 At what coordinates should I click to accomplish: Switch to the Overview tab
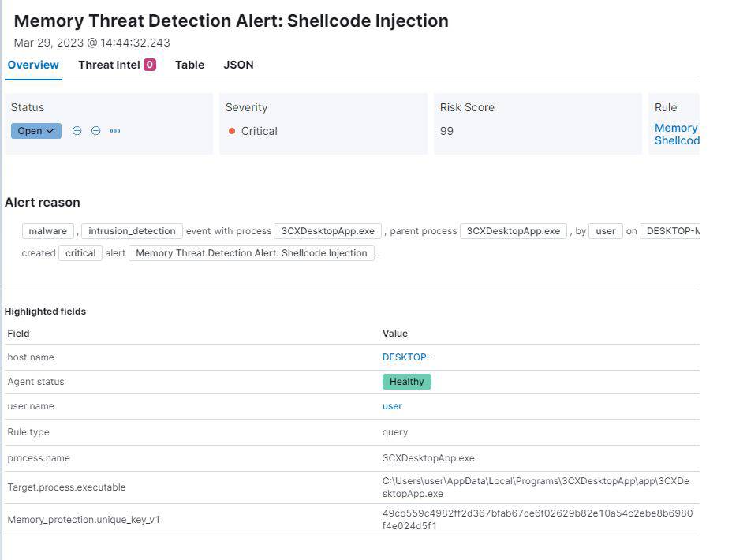click(x=33, y=65)
